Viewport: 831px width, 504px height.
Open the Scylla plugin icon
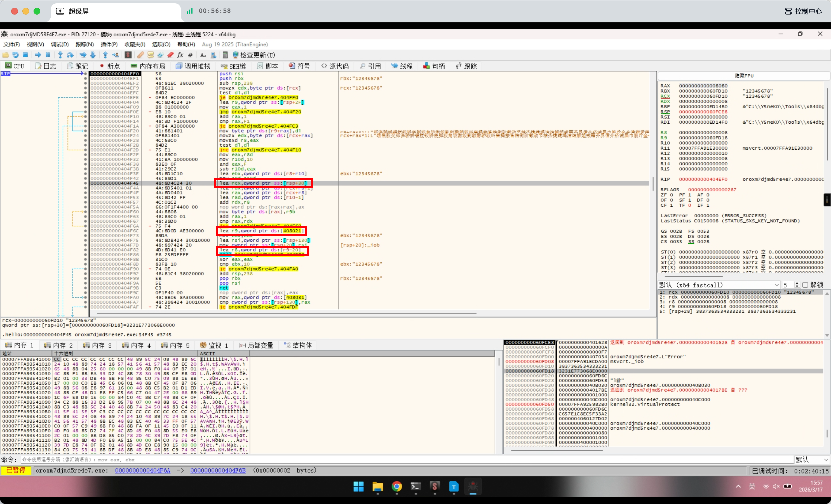click(x=128, y=55)
